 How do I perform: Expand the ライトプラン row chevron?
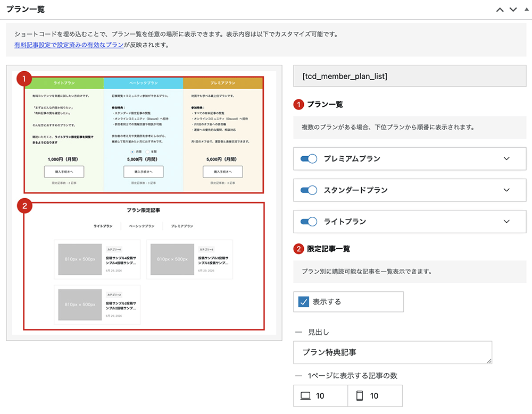506,222
